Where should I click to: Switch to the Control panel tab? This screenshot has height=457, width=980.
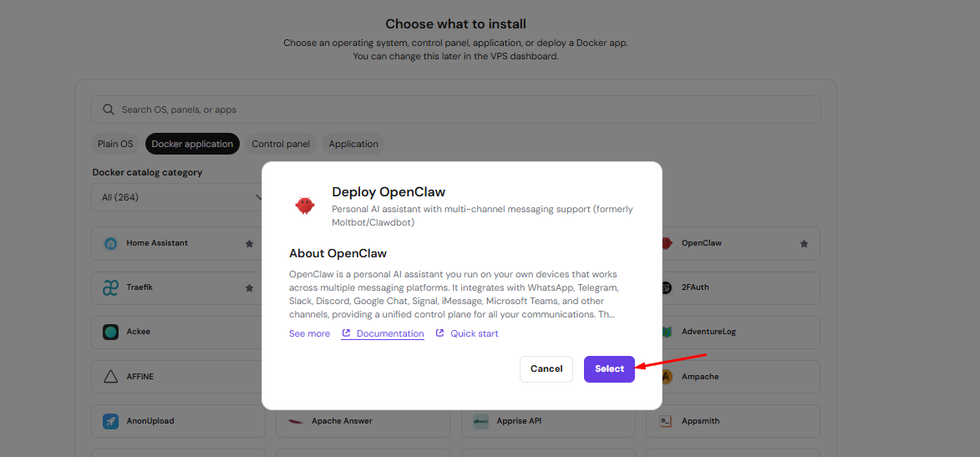[281, 144]
